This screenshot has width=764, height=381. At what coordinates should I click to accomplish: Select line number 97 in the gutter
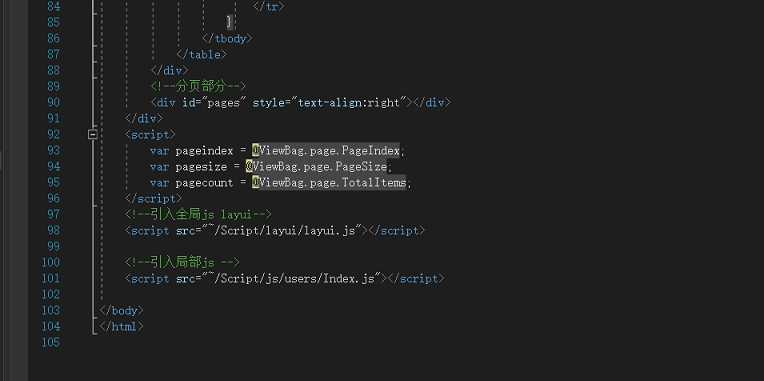tap(54, 214)
